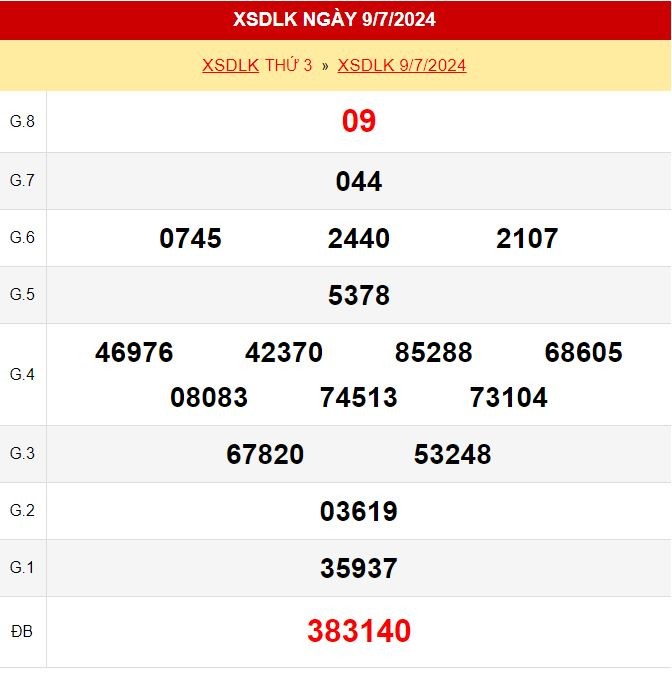The height and width of the screenshot is (674, 672).
Task: Click the G.4 number 85288
Action: (433, 352)
